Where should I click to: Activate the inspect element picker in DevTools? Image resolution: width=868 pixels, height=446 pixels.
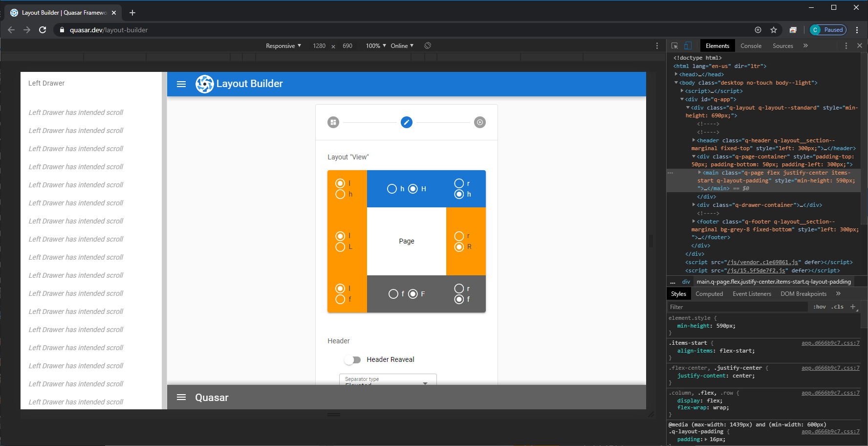pyautogui.click(x=676, y=45)
